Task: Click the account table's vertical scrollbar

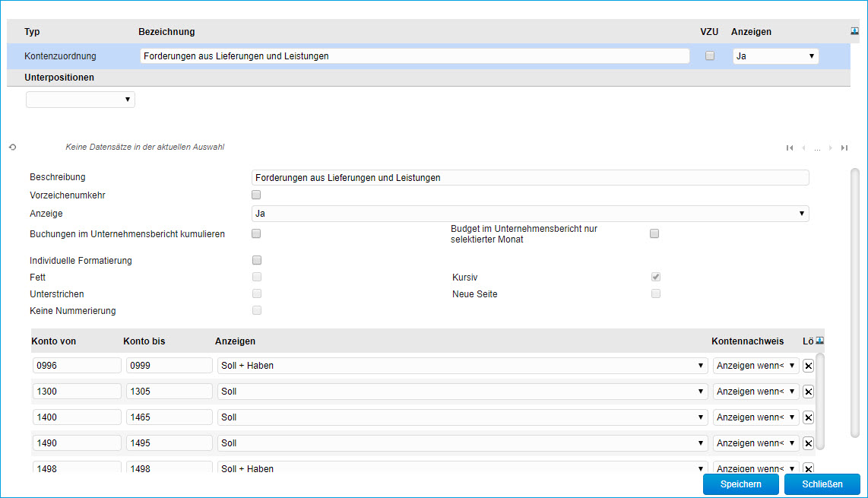Action: (820, 401)
